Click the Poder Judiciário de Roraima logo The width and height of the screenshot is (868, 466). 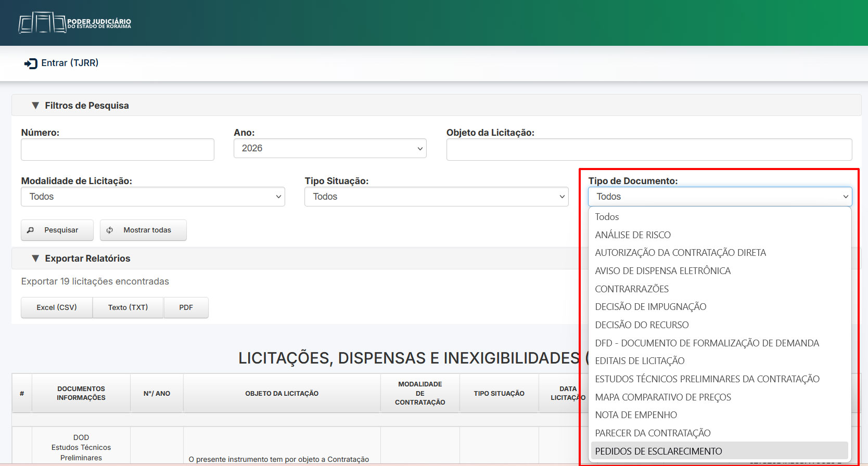click(75, 23)
